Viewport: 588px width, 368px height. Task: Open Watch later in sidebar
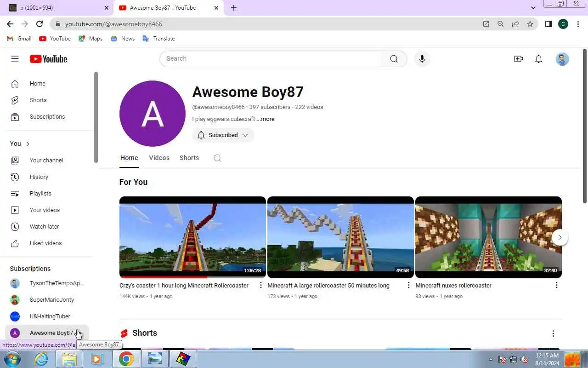coord(49,227)
